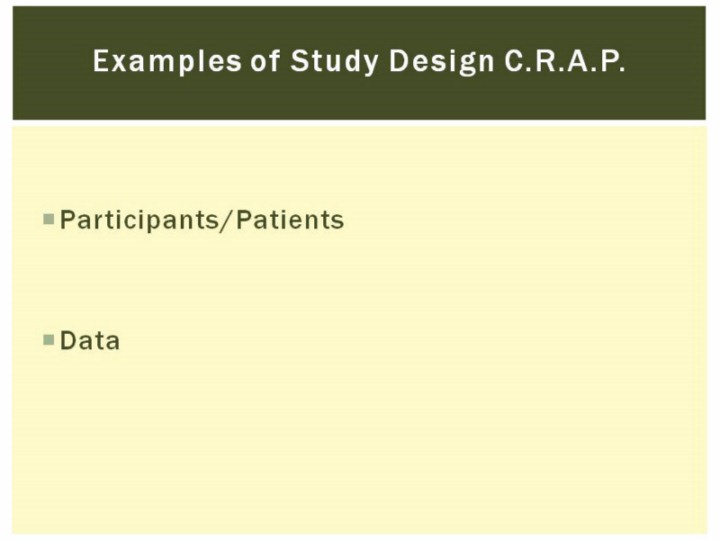Image resolution: width=720 pixels, height=540 pixels.
Task: Click the word "Participants" in the first bullet
Action: click(144, 220)
